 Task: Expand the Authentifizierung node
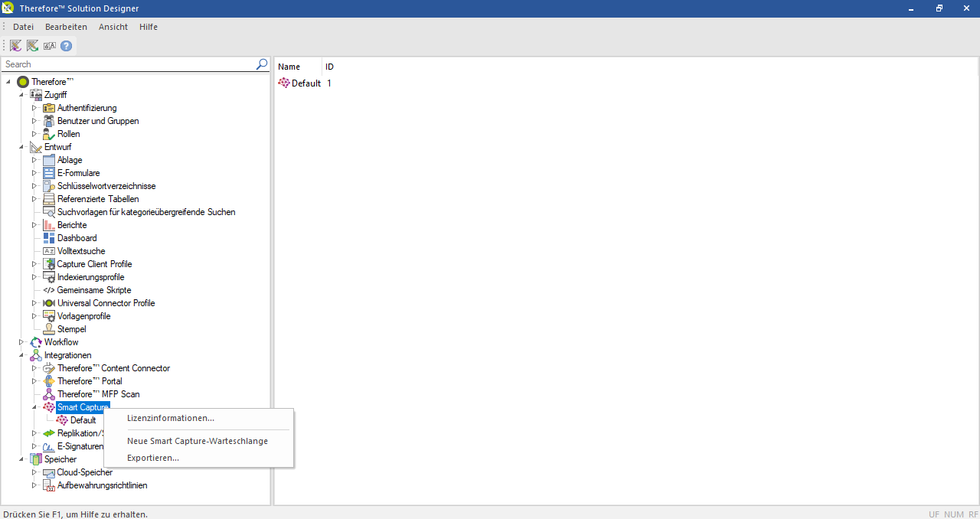pyautogui.click(x=34, y=108)
